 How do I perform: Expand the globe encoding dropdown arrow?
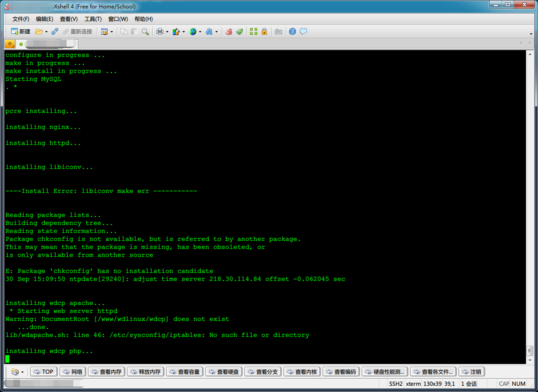(x=200, y=32)
